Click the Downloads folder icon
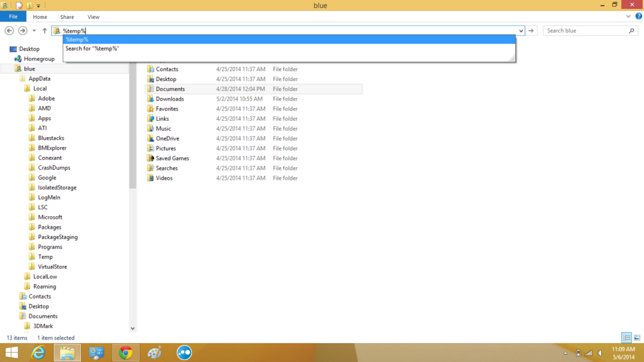 (151, 99)
